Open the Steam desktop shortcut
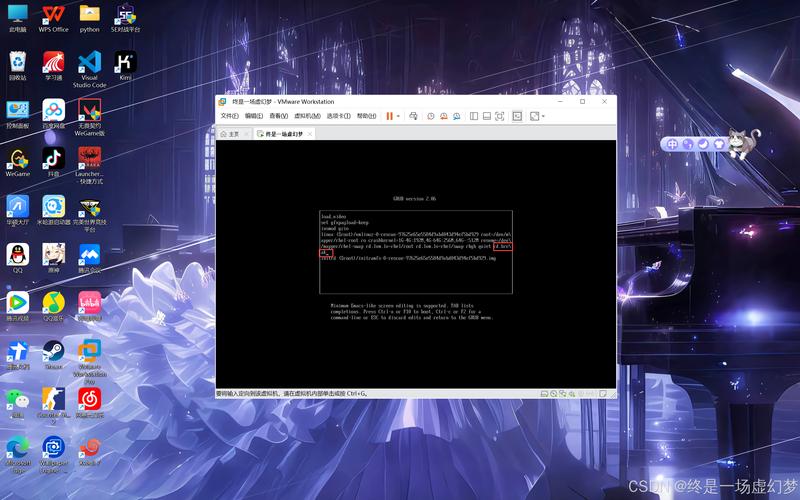 53,353
